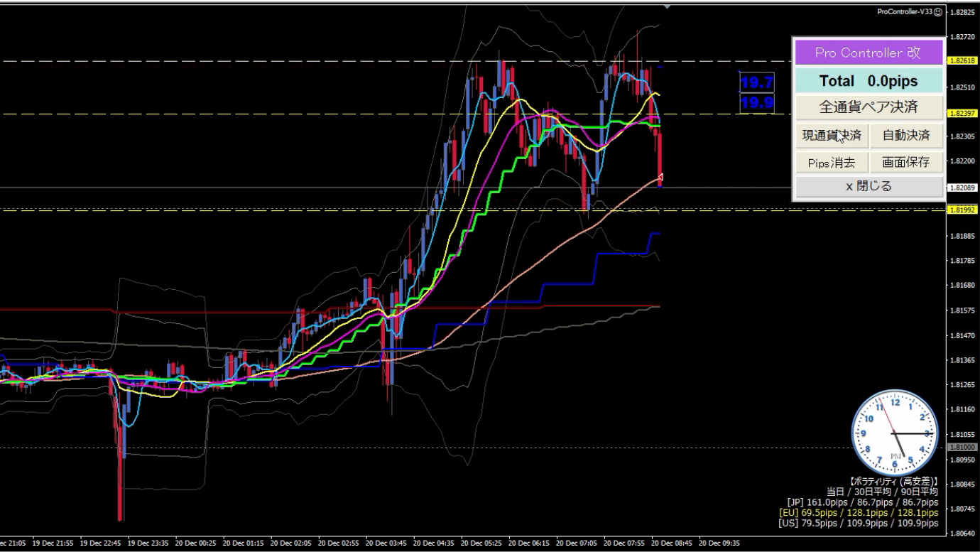Click the pink price arrow on last candle

(x=660, y=177)
